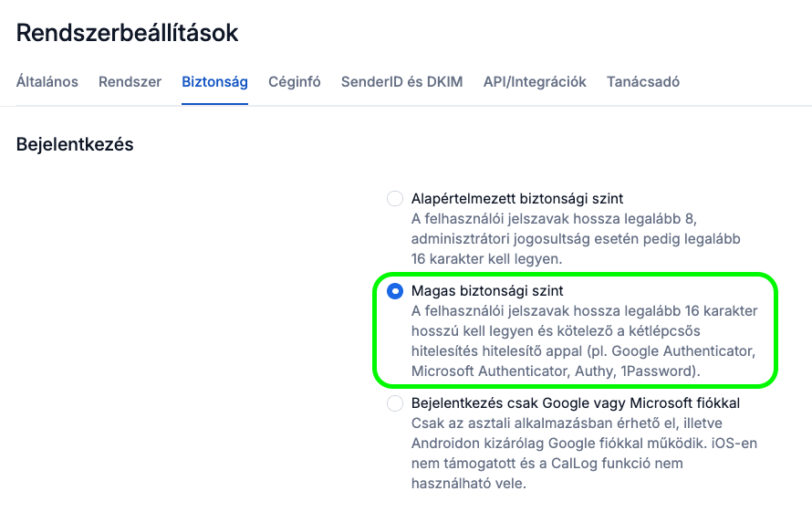Click the Bejelentkezés csak Google vagy Microsoft label

[x=575, y=402]
